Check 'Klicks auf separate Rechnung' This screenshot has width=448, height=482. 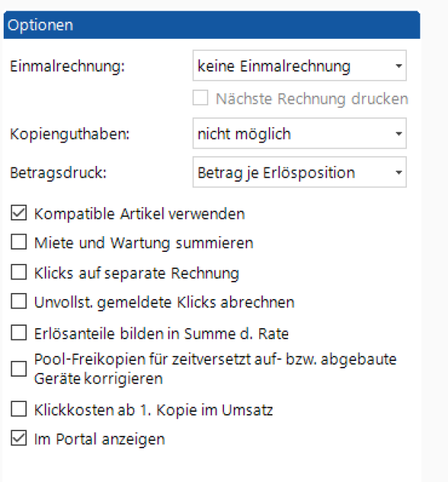click(x=19, y=272)
